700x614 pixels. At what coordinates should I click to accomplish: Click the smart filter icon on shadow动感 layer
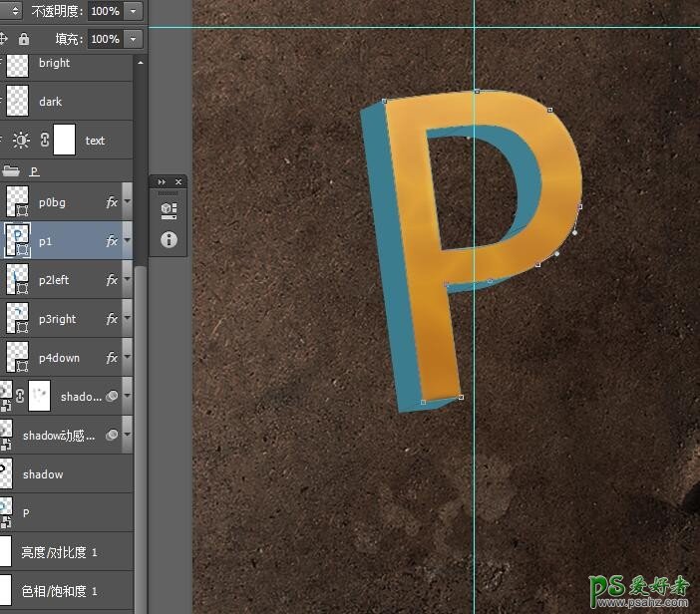tap(113, 435)
